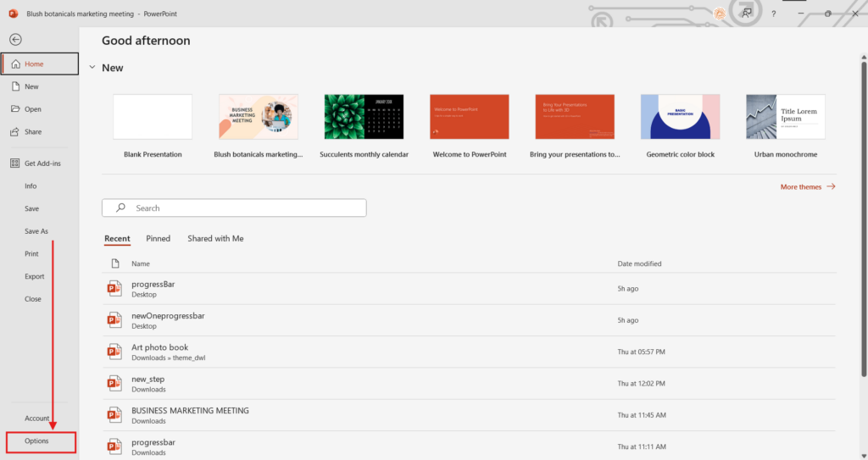868x460 pixels.
Task: Click the Account button
Action: pos(37,418)
